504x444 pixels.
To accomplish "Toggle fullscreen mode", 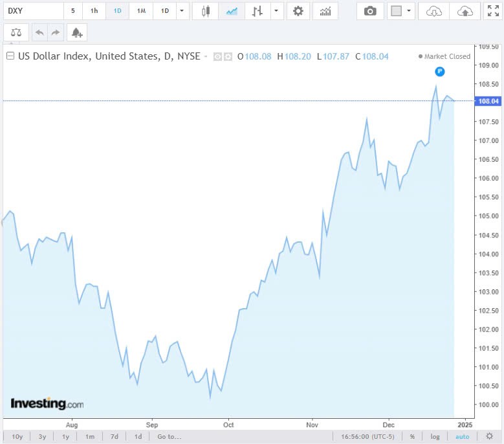I will coord(493,11).
